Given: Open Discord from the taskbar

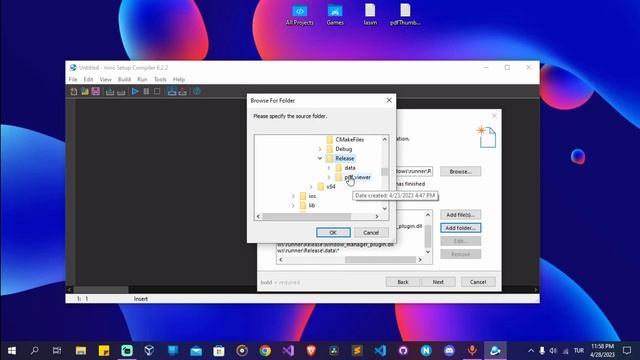Looking at the screenshot, I should pyautogui.click(x=449, y=351).
